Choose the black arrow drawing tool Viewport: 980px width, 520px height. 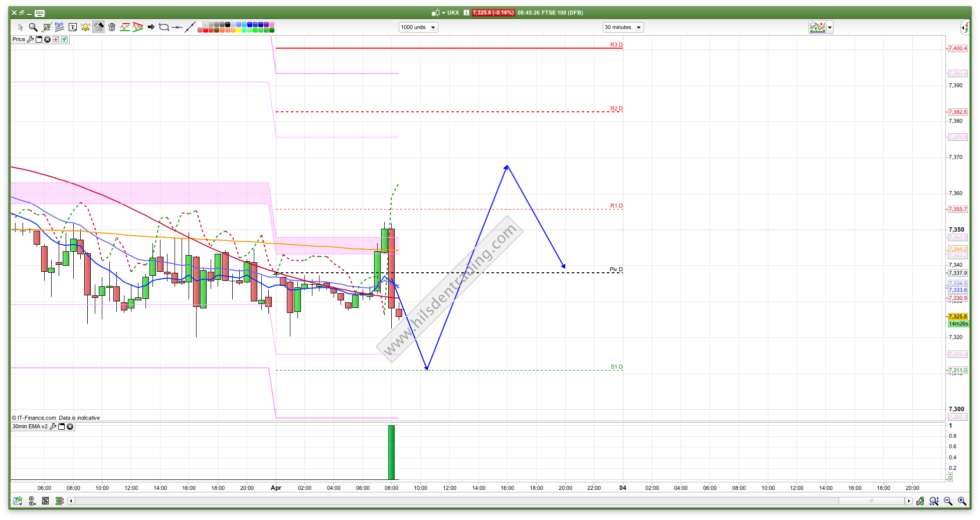[151, 27]
